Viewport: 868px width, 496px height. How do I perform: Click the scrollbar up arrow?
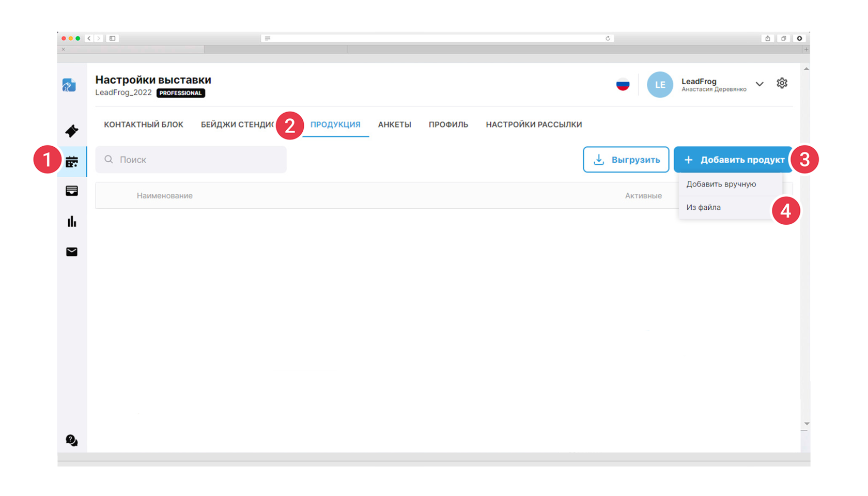tap(806, 69)
